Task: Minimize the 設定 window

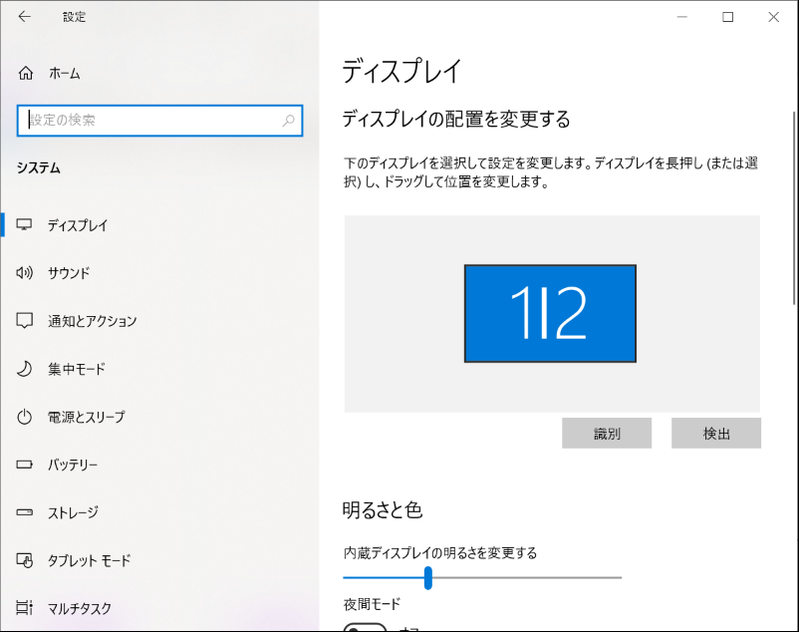Action: pyautogui.click(x=682, y=17)
